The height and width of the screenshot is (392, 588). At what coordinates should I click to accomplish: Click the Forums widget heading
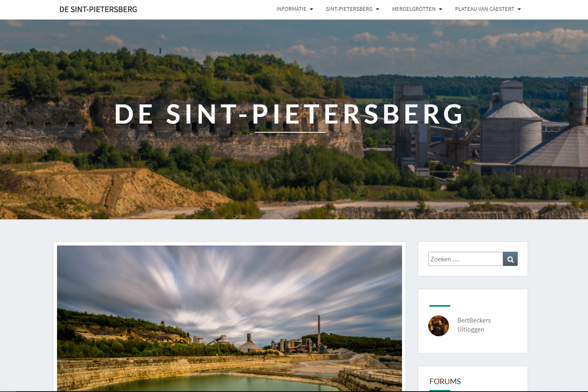[445, 381]
